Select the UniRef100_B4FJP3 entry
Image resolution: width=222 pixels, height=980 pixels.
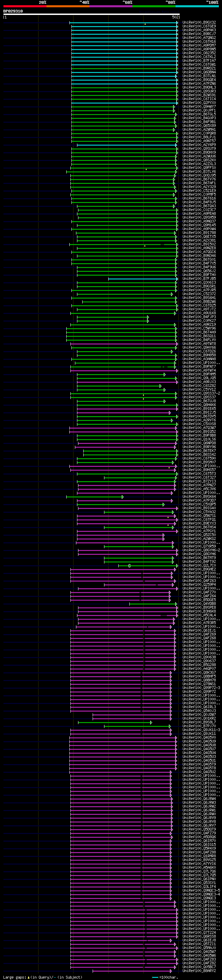pos(199,317)
